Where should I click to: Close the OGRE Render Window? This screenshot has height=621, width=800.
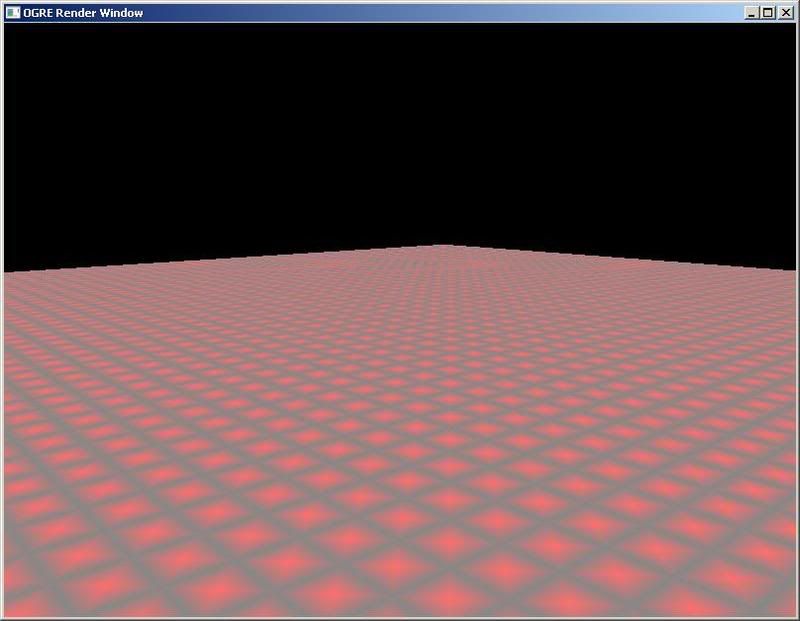[786, 13]
